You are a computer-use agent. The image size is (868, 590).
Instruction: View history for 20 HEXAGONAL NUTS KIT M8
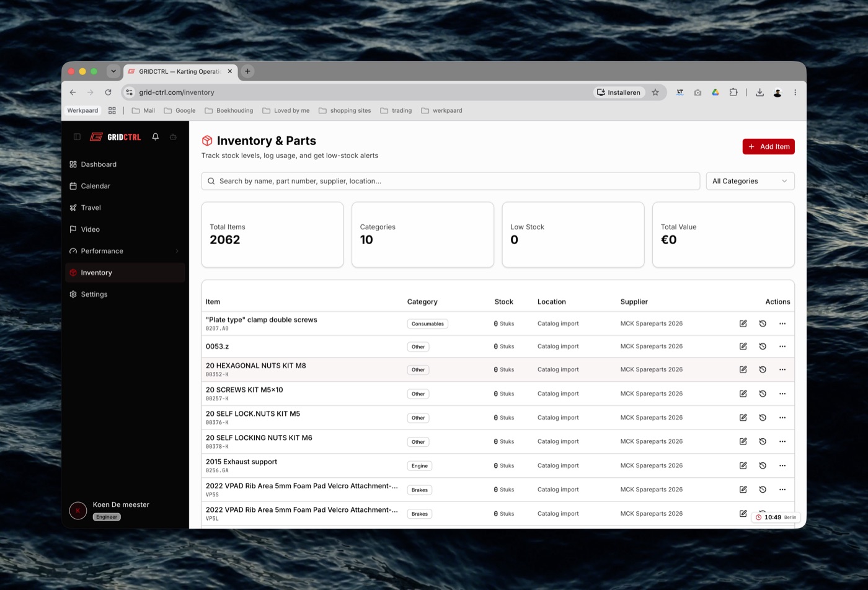[763, 369]
